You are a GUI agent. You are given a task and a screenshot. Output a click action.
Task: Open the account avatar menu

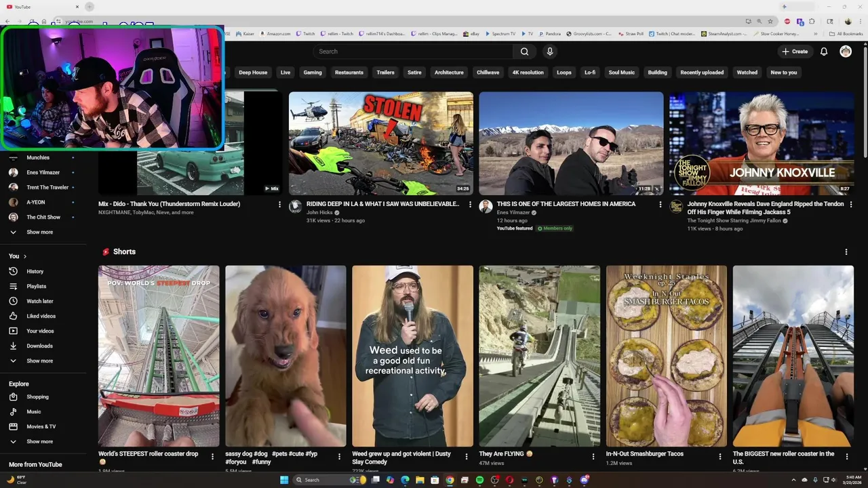[846, 52]
